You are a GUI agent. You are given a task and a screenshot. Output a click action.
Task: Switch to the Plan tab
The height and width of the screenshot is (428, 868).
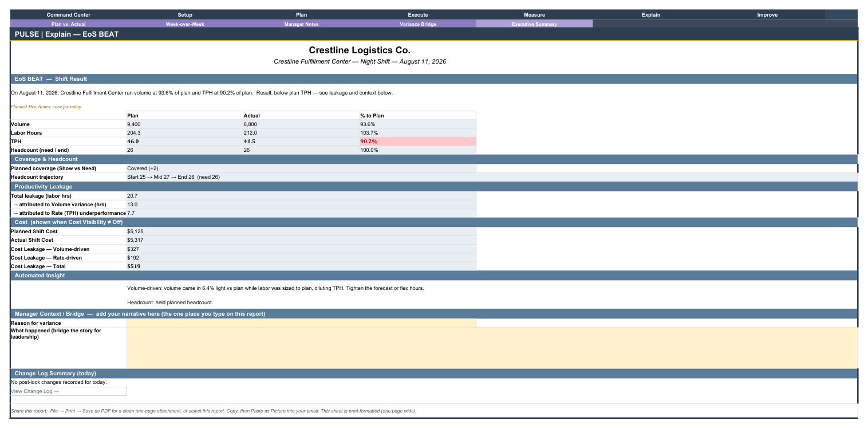click(301, 15)
